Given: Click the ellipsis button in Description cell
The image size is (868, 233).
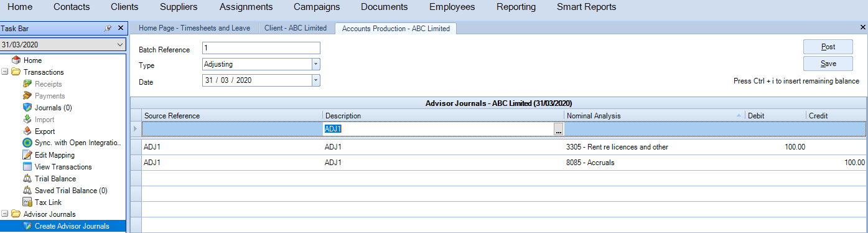Looking at the screenshot, I should [x=559, y=130].
